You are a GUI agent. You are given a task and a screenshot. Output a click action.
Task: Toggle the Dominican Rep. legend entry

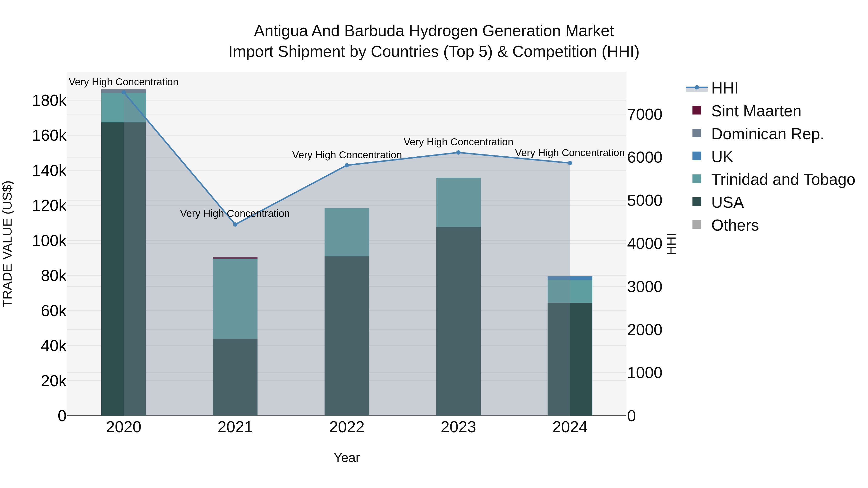tap(758, 134)
